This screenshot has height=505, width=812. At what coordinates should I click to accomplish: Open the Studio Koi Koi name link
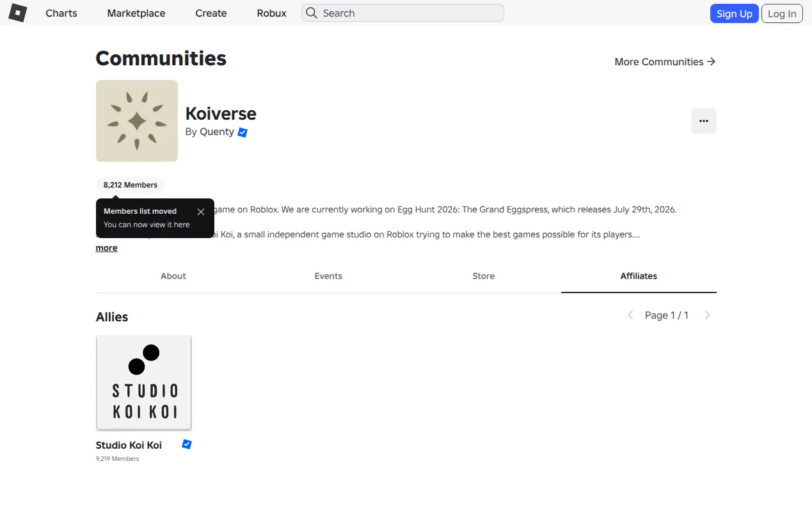[x=129, y=445]
